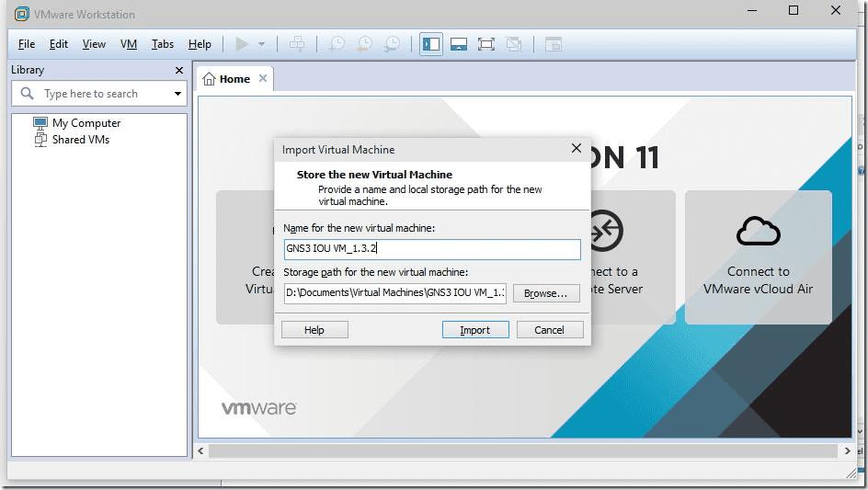Click the Cancel button
This screenshot has height=490, width=868.
click(x=549, y=330)
